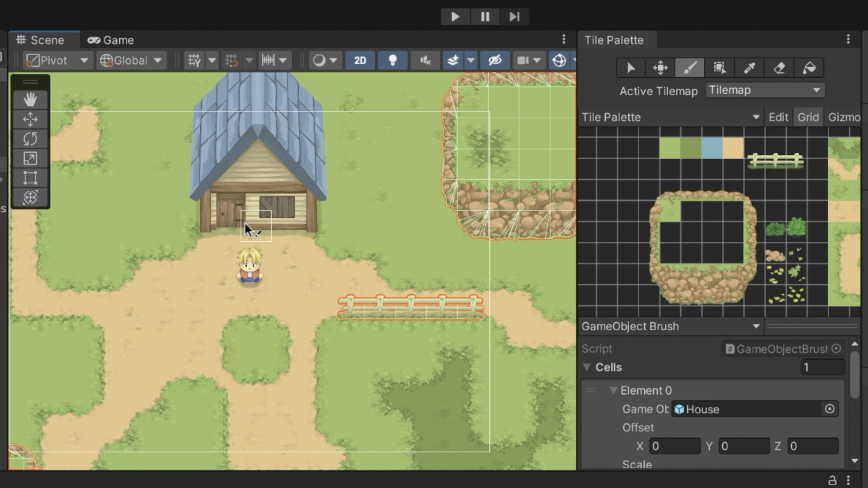The width and height of the screenshot is (868, 488).
Task: Open Tile Palette window options menu
Action: [x=848, y=39]
